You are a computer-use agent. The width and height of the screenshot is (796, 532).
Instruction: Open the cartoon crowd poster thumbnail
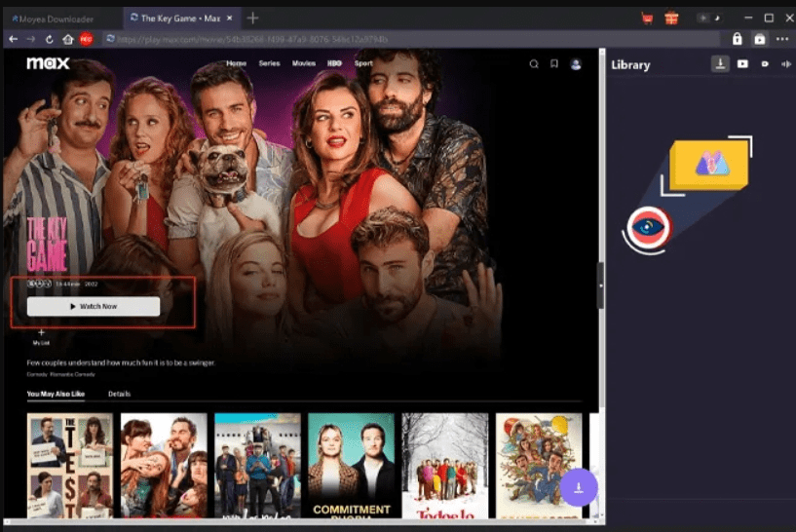(539, 466)
